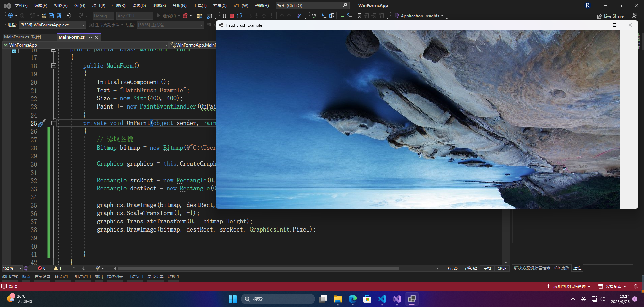Click the Windows taskbar search field

(278, 299)
